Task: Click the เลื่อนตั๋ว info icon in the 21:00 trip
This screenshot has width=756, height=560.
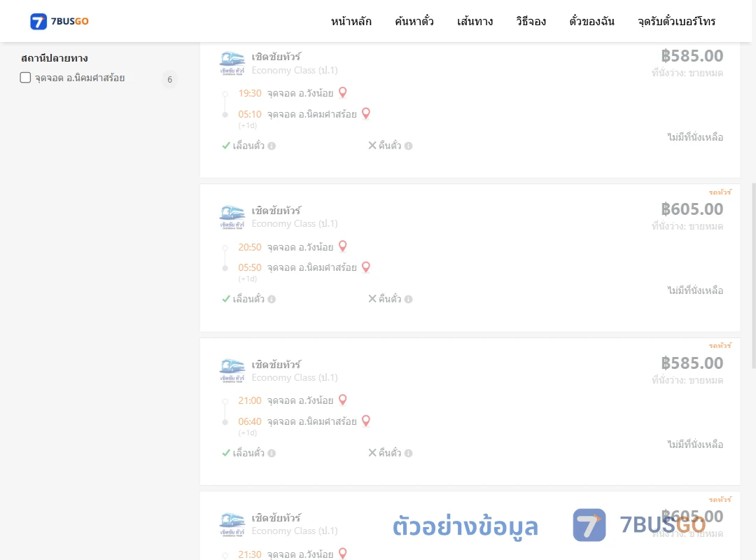Action: pyautogui.click(x=272, y=453)
